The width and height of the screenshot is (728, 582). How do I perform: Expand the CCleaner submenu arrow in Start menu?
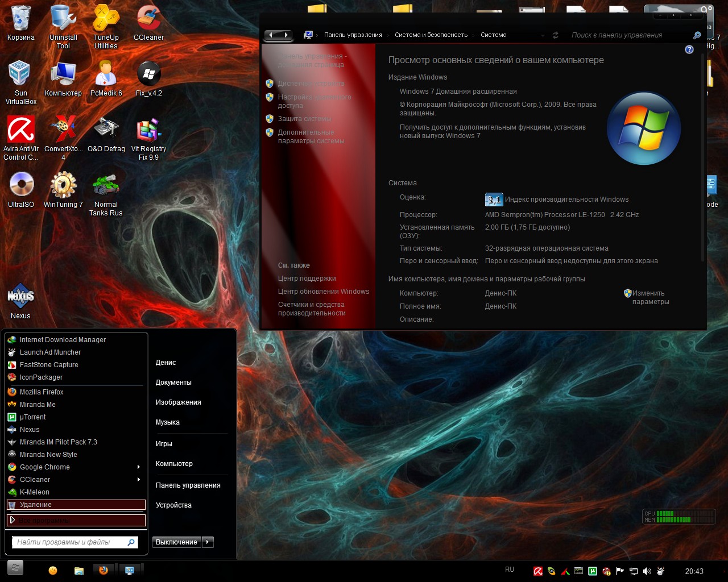(139, 480)
